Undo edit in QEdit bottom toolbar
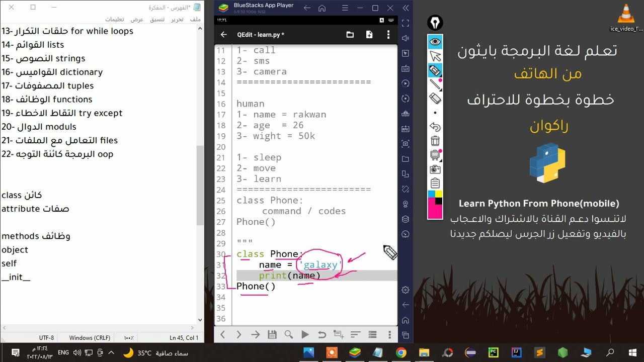The image size is (644, 362). tap(322, 334)
